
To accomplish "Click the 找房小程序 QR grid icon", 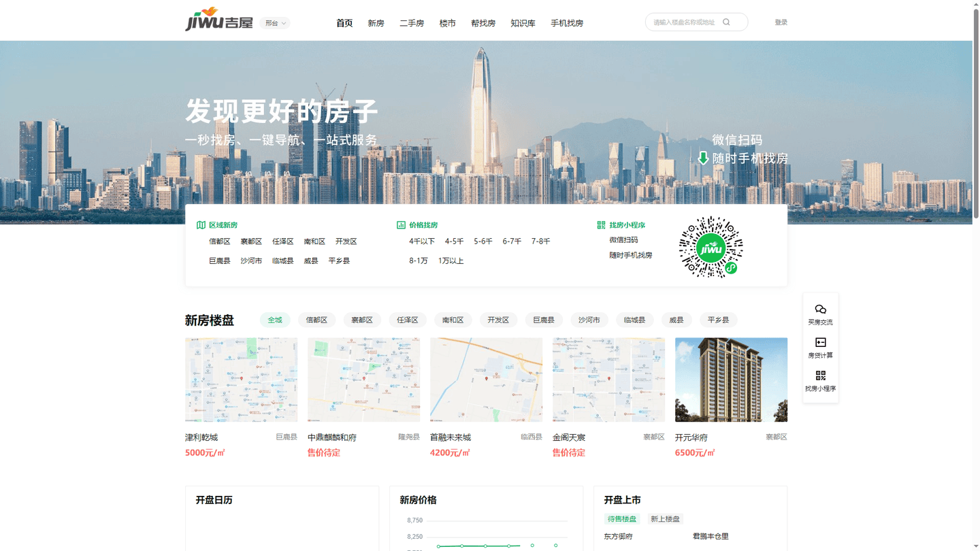I will (x=601, y=225).
